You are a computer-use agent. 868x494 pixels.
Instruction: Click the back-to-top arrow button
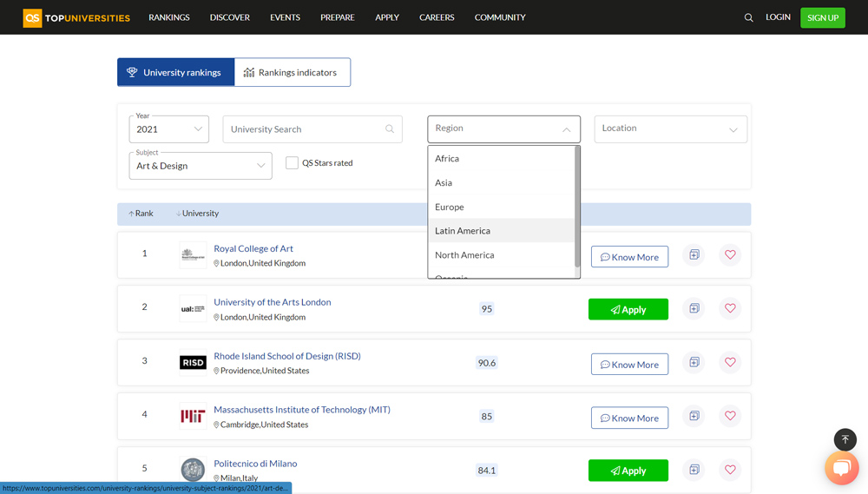click(x=845, y=439)
